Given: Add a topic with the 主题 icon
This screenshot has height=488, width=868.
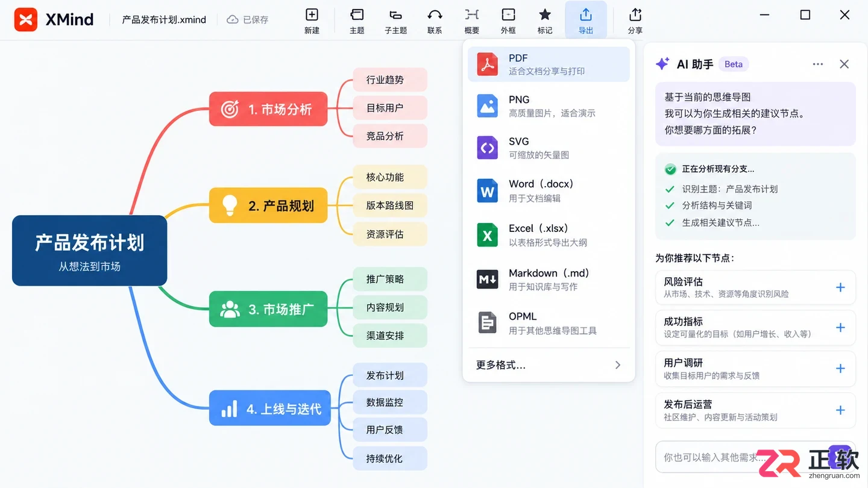Looking at the screenshot, I should 357,15.
